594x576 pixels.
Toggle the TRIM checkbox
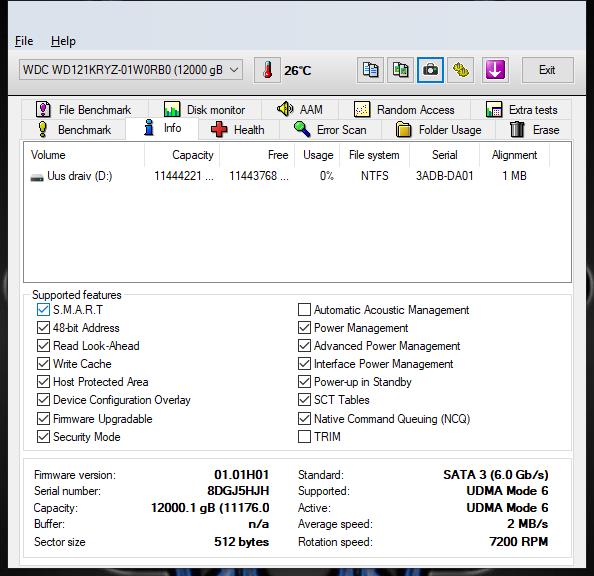click(304, 437)
